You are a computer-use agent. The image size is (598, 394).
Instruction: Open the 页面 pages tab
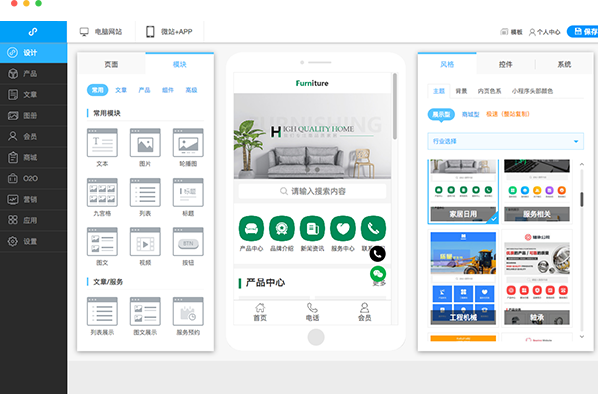click(111, 64)
